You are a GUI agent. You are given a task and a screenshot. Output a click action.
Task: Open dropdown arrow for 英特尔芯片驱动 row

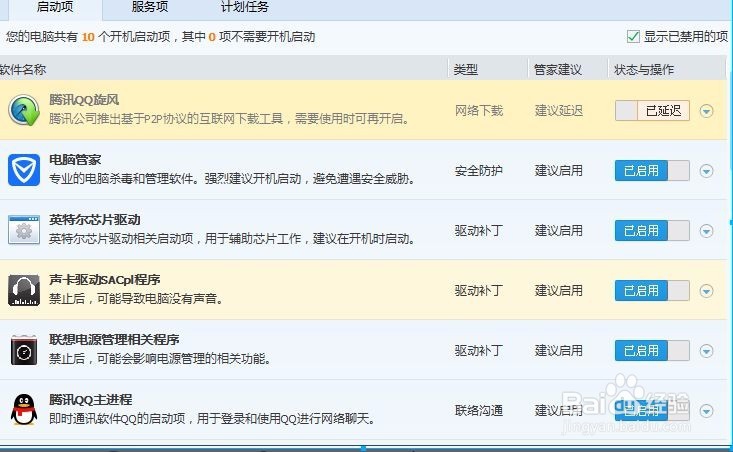(x=706, y=230)
